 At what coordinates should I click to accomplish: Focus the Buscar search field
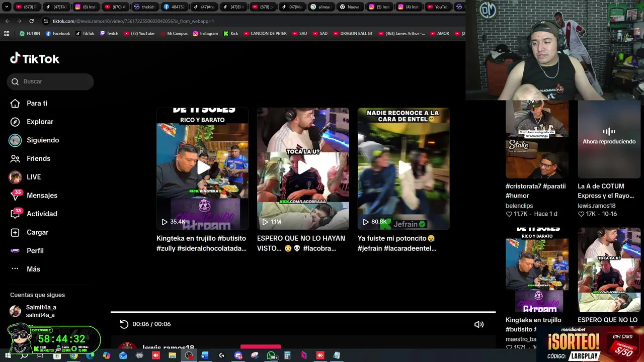click(x=50, y=81)
